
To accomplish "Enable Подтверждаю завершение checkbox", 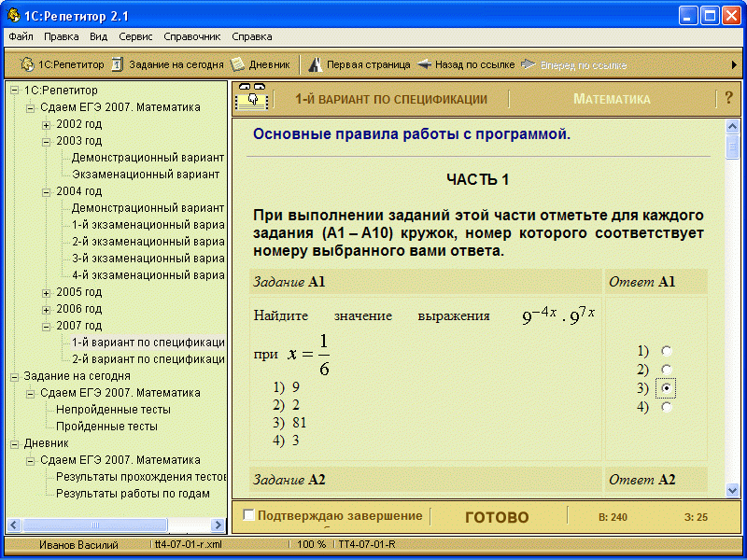I will [249, 515].
